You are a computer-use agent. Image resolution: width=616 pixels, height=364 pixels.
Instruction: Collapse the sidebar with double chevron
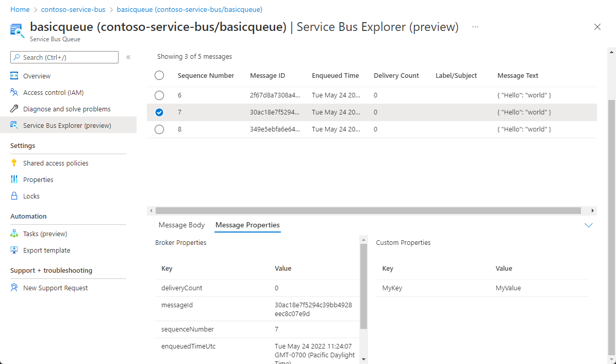click(x=128, y=57)
